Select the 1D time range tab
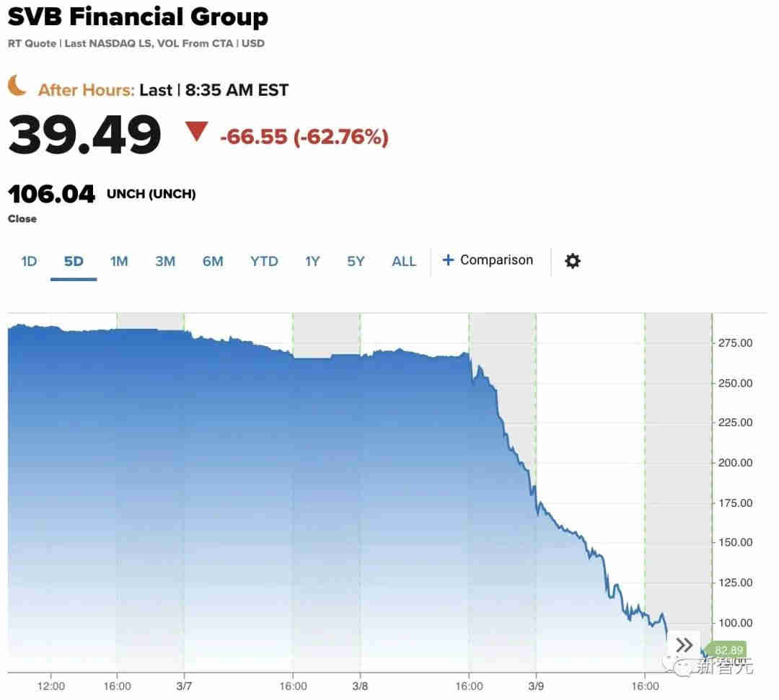 [x=29, y=261]
